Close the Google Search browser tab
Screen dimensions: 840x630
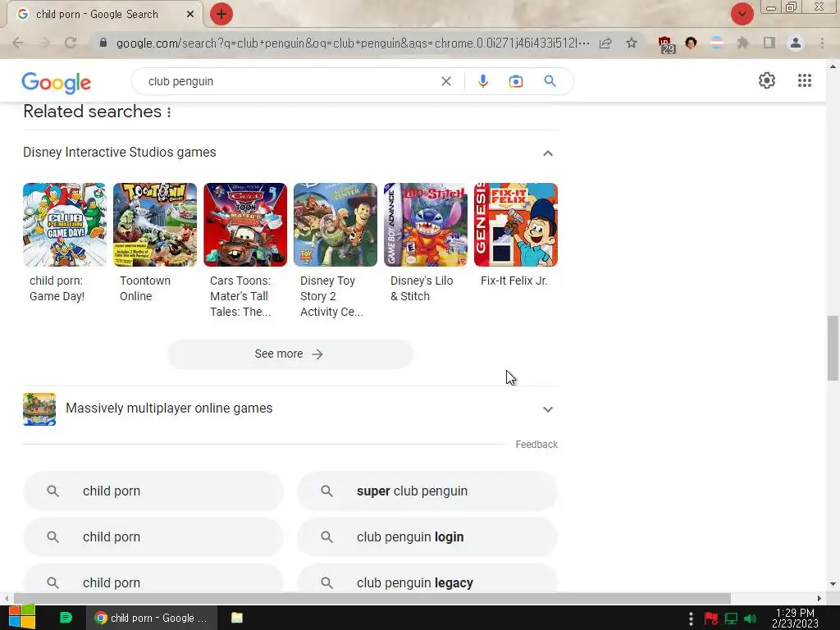click(190, 15)
